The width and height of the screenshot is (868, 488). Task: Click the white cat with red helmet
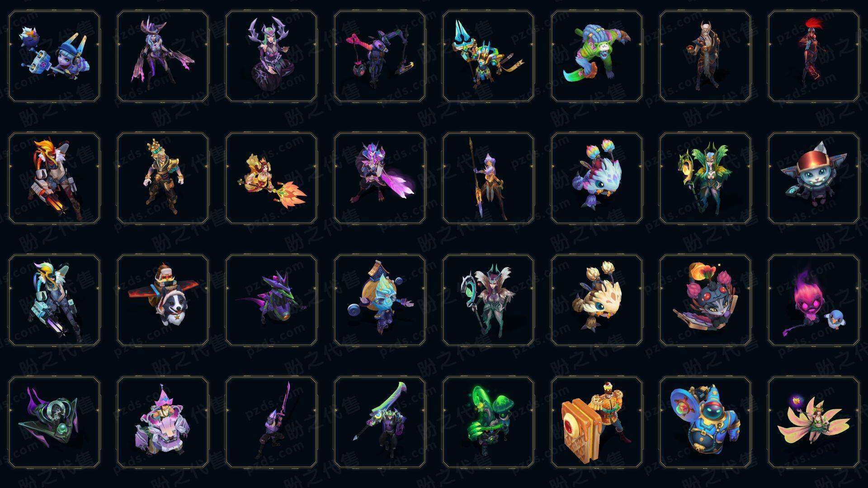point(814,178)
